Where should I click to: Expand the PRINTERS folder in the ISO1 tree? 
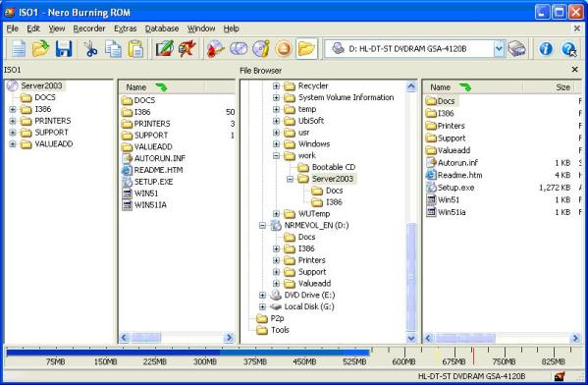pos(13,121)
